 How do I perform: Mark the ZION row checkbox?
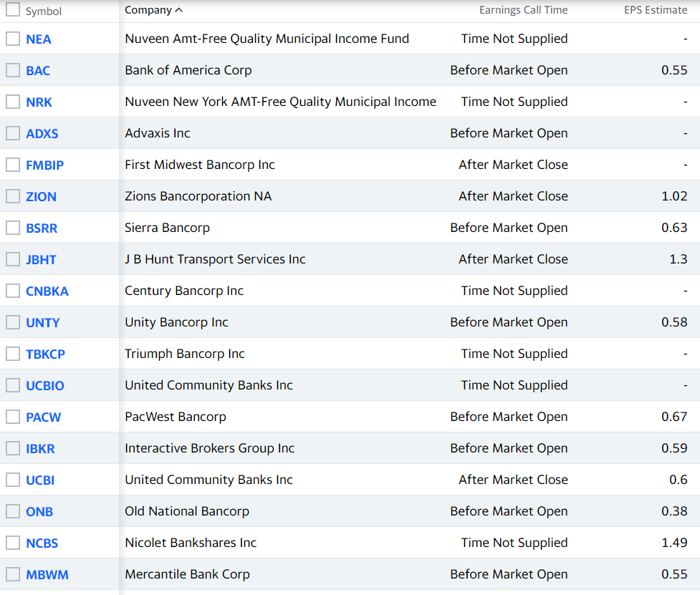point(13,196)
